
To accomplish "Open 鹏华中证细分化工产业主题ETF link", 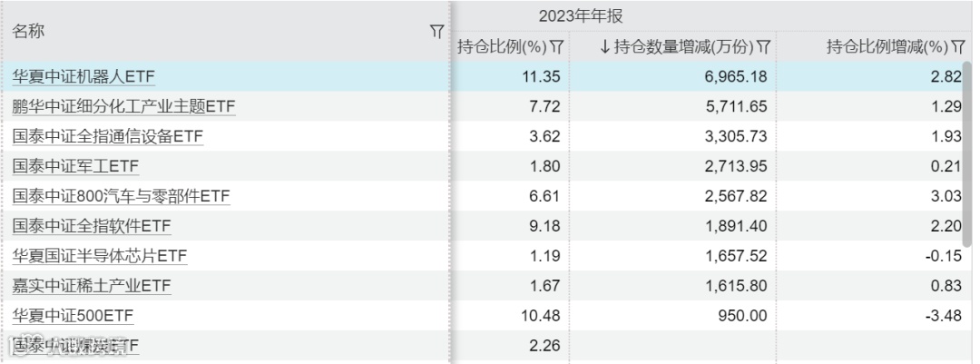I will pos(123,107).
